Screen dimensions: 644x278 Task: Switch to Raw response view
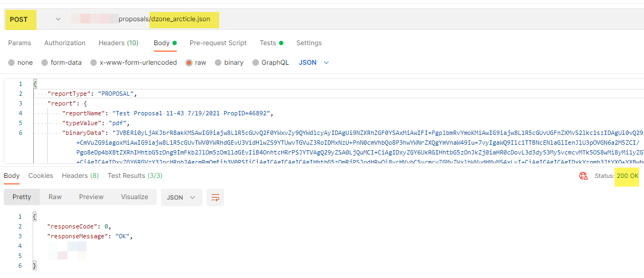55,197
